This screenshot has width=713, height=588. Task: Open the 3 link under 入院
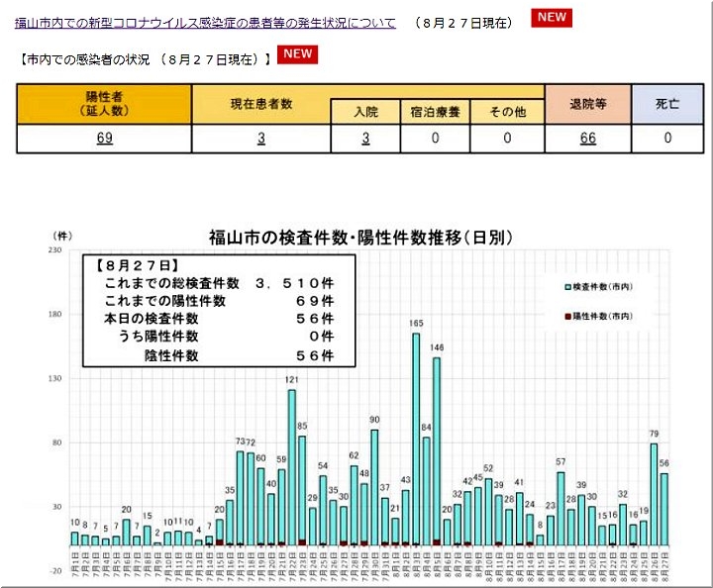coord(365,139)
